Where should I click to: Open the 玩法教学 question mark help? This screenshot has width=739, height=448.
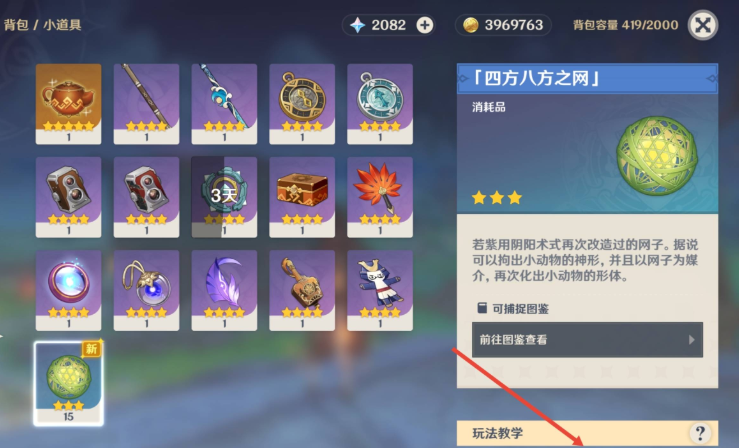coord(700,433)
